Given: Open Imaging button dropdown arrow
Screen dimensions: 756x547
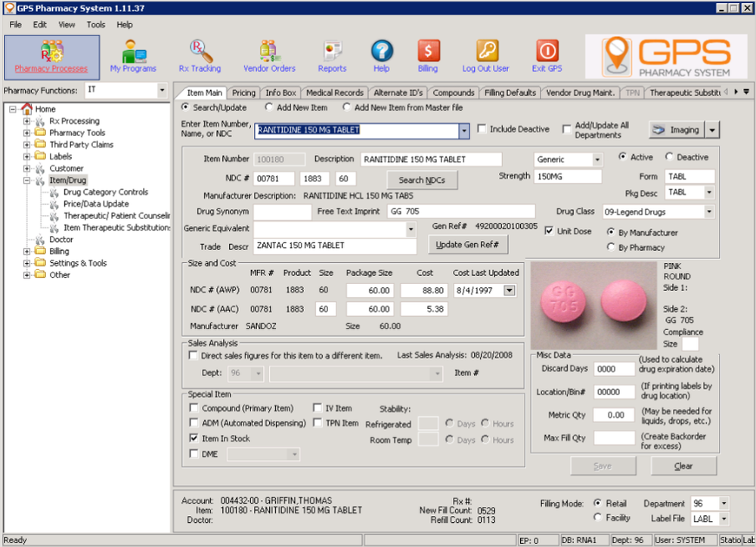Looking at the screenshot, I should [x=712, y=130].
